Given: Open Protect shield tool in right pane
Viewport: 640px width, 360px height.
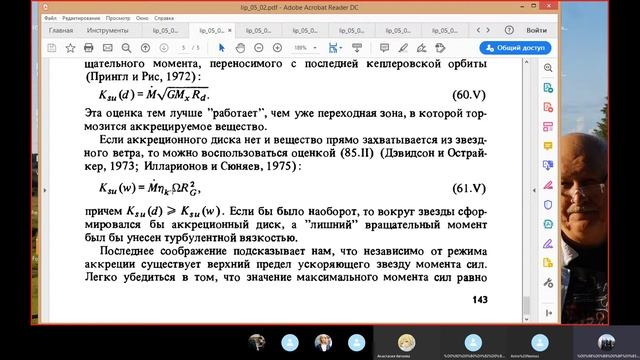Looking at the screenshot, I should [x=548, y=204].
